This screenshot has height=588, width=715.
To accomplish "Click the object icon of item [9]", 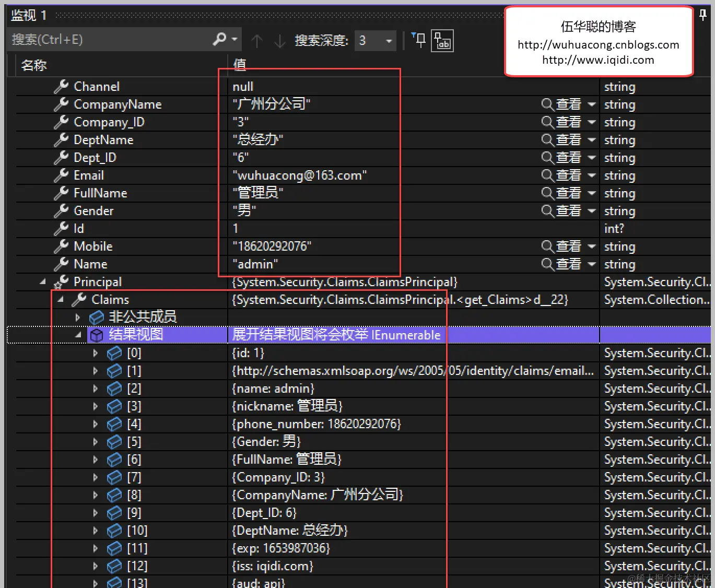I will tap(114, 513).
